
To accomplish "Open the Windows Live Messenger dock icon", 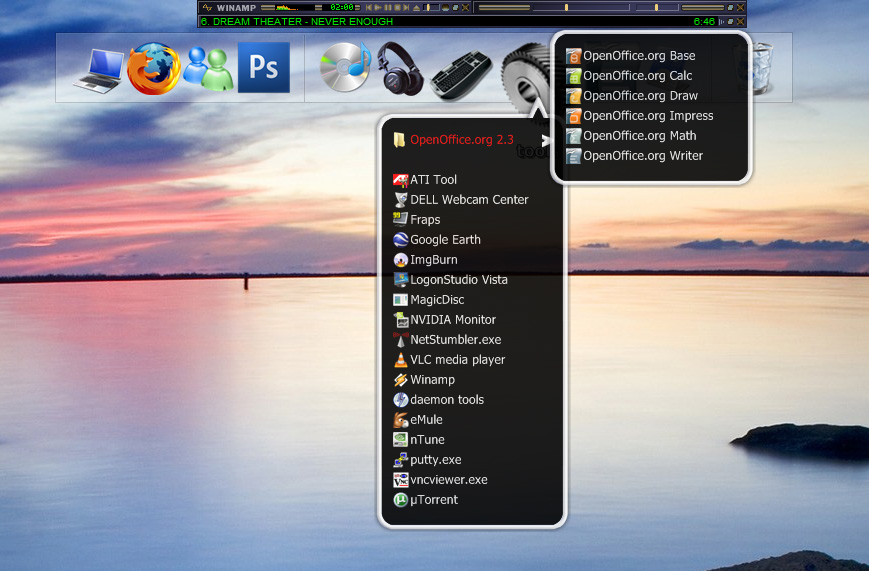I will click(x=210, y=68).
